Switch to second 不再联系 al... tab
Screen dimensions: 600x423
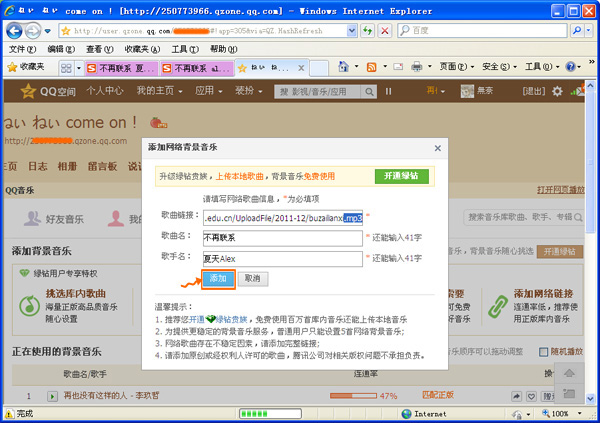197,68
